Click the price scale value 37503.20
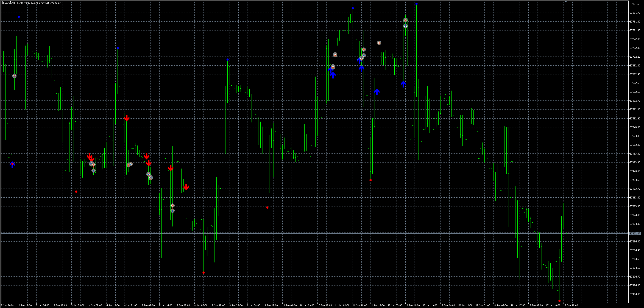Screen dimensions: 644x308 [635, 145]
